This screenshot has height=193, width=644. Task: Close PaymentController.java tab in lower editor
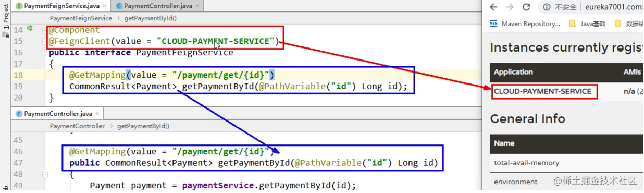tap(97, 114)
